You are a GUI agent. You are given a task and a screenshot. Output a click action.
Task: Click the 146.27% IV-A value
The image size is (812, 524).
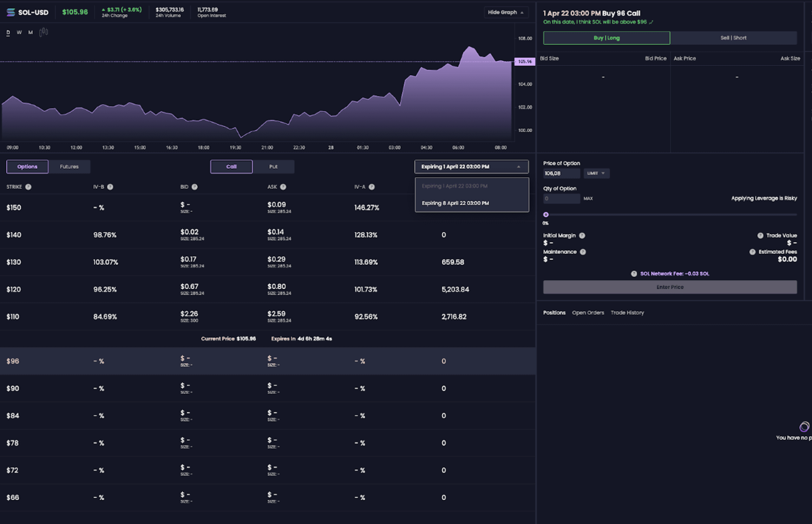(x=367, y=208)
